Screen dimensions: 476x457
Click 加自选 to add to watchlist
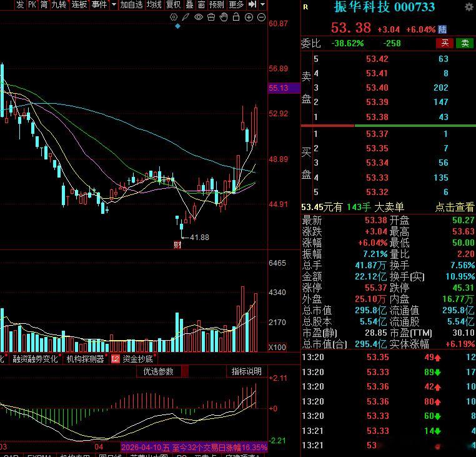pyautogui.click(x=131, y=4)
